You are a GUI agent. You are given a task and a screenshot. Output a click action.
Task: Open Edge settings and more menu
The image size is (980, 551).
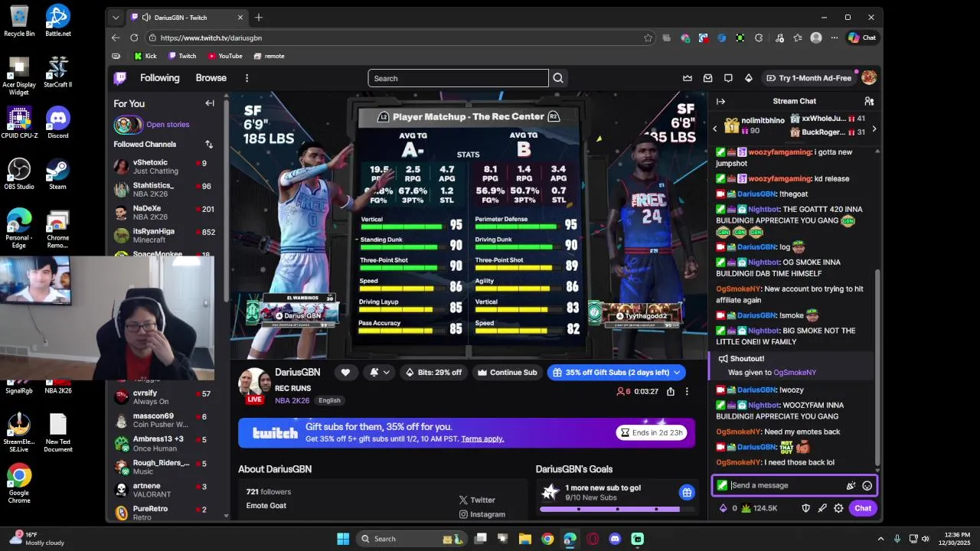(833, 37)
